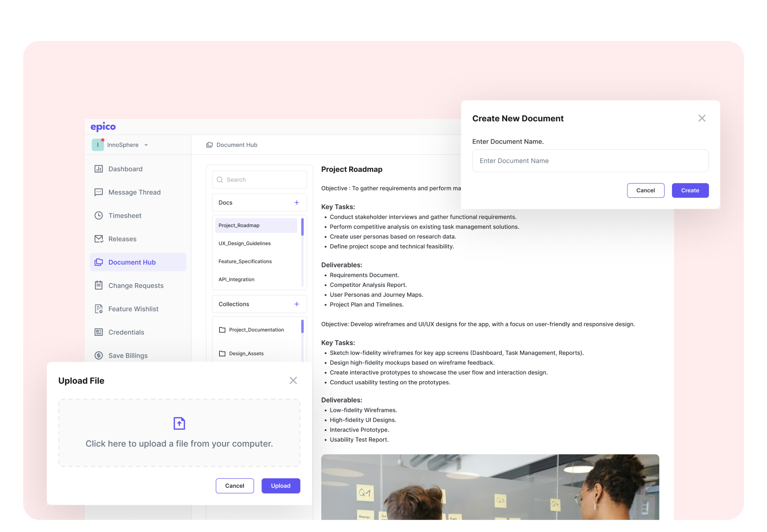Open the Project_Documentation collection
The height and width of the screenshot is (532, 767).
click(256, 330)
